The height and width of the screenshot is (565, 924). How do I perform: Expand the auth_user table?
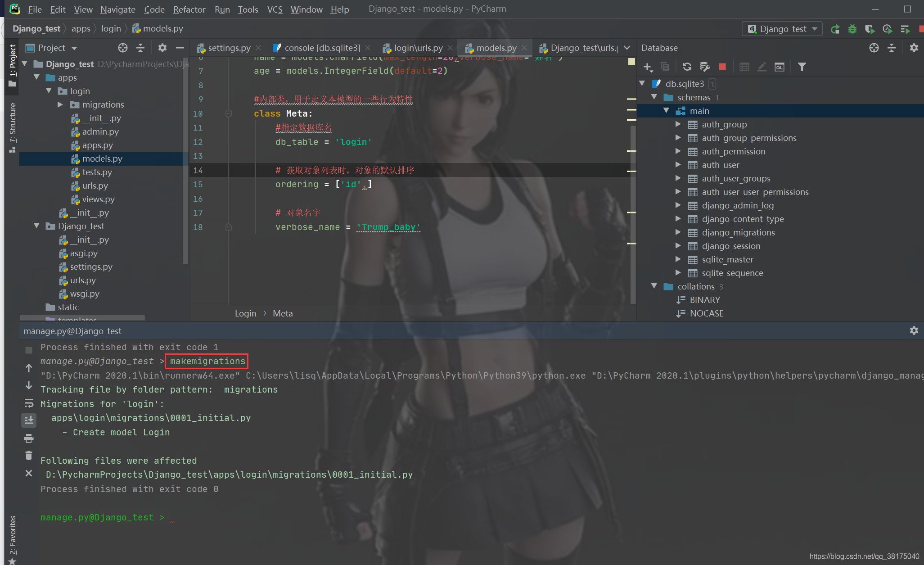pyautogui.click(x=678, y=165)
